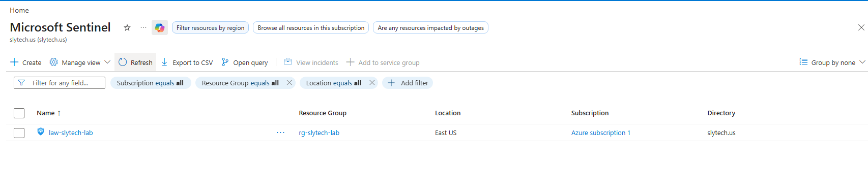This screenshot has width=868, height=196.
Task: Click the Home breadcrumb link
Action: click(x=19, y=10)
